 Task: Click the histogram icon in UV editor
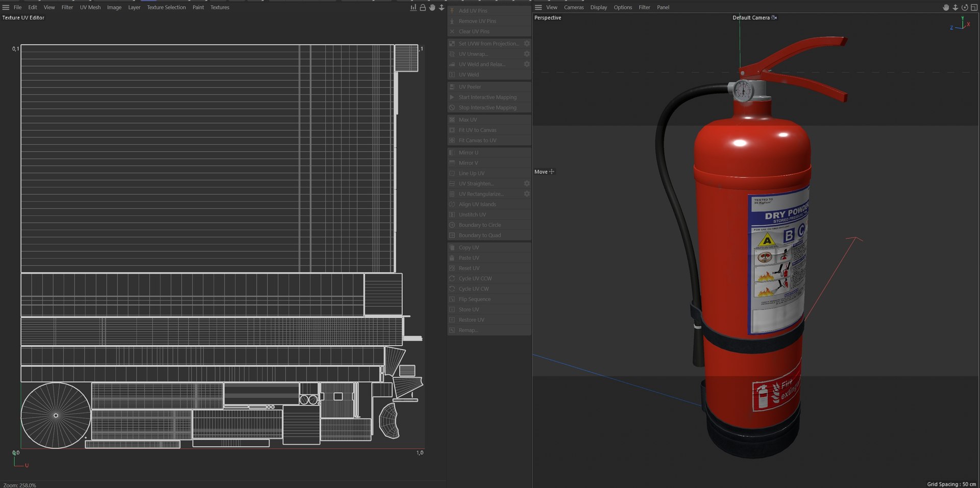pyautogui.click(x=413, y=7)
